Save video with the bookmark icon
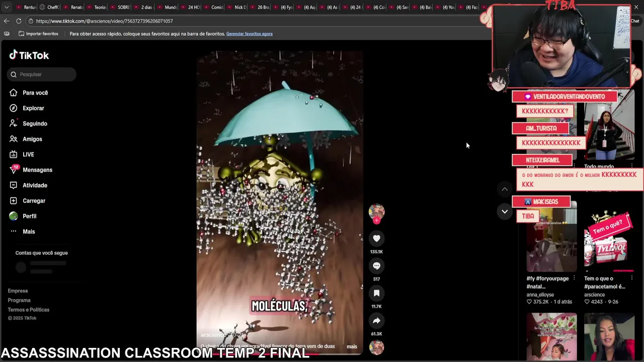Screen dimensions: 644x362 click(x=376, y=293)
